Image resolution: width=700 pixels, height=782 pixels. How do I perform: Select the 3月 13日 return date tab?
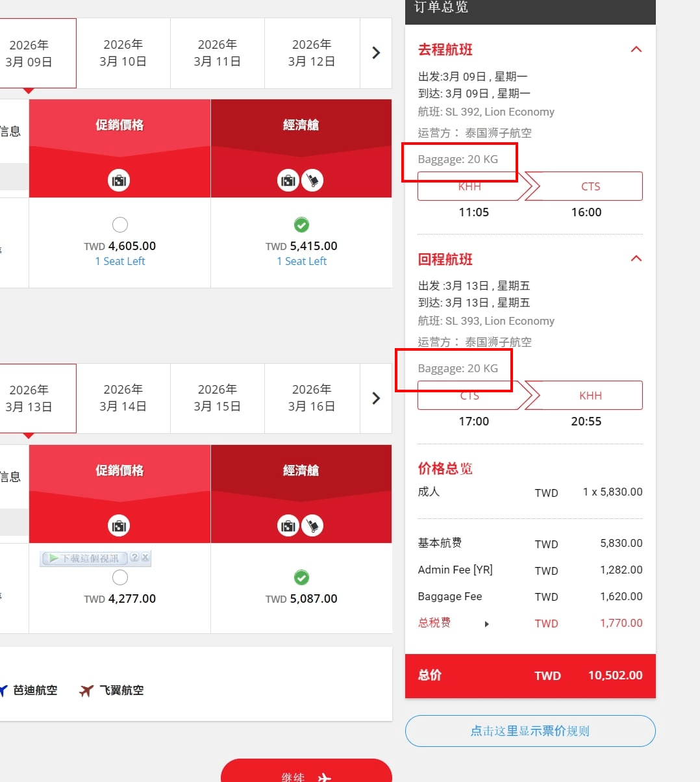point(38,398)
